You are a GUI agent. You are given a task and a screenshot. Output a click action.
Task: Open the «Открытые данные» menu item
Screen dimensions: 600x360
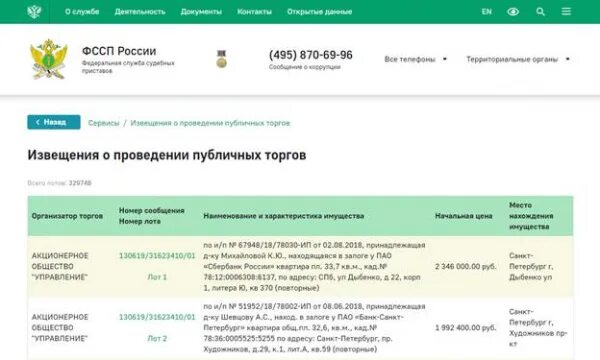pyautogui.click(x=320, y=11)
